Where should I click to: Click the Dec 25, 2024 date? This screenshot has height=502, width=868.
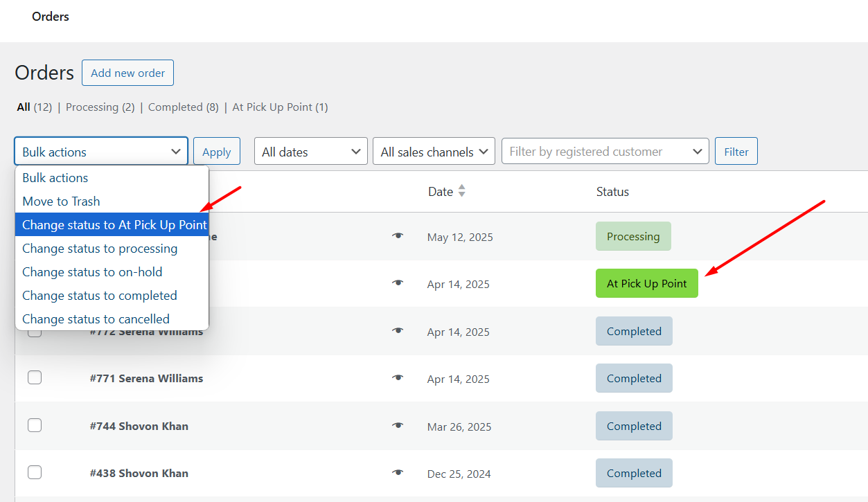click(x=459, y=474)
